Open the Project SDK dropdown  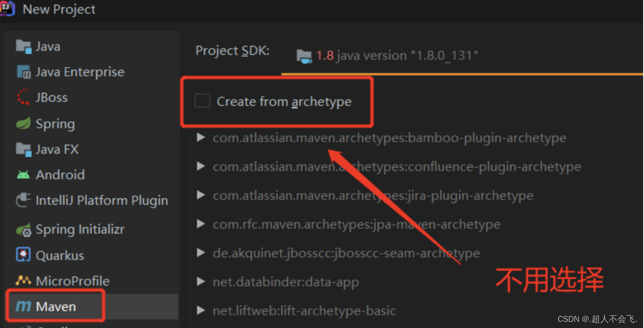[462, 56]
